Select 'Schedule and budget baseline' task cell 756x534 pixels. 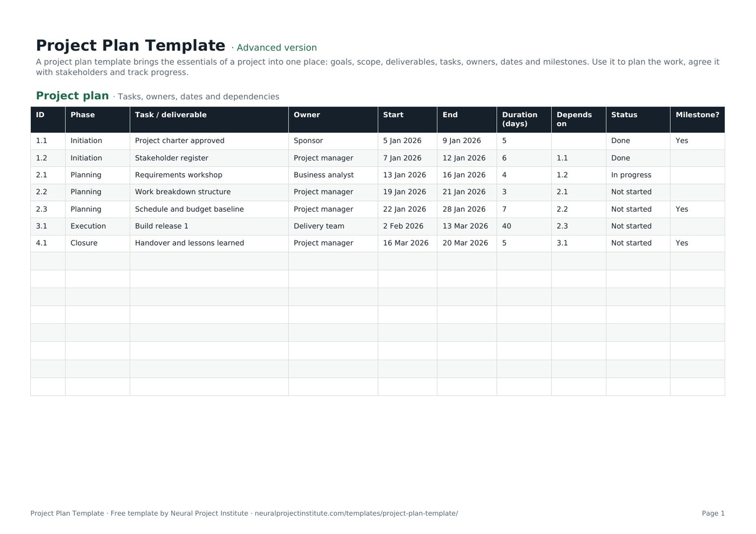[x=209, y=209]
